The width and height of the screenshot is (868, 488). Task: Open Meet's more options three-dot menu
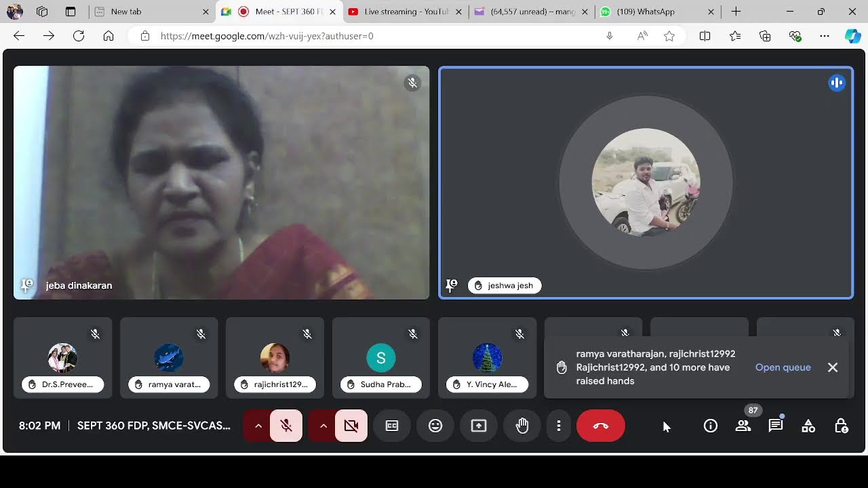(x=559, y=426)
